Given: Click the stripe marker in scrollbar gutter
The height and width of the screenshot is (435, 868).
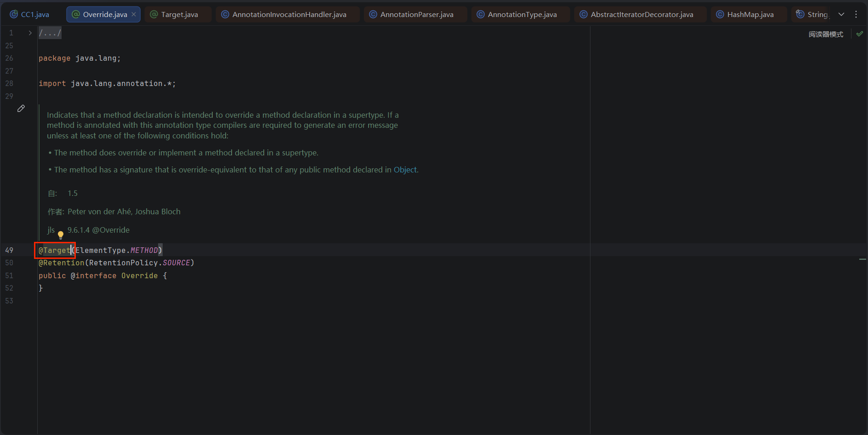Looking at the screenshot, I should 862,260.
